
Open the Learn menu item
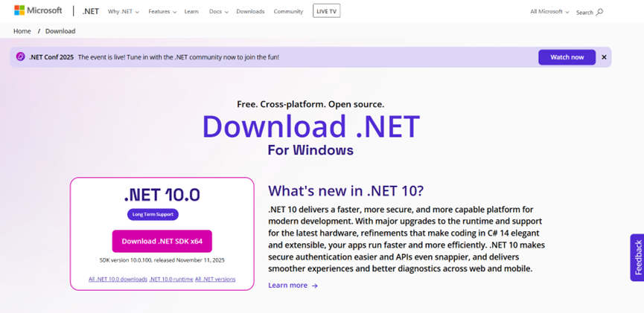pos(191,11)
